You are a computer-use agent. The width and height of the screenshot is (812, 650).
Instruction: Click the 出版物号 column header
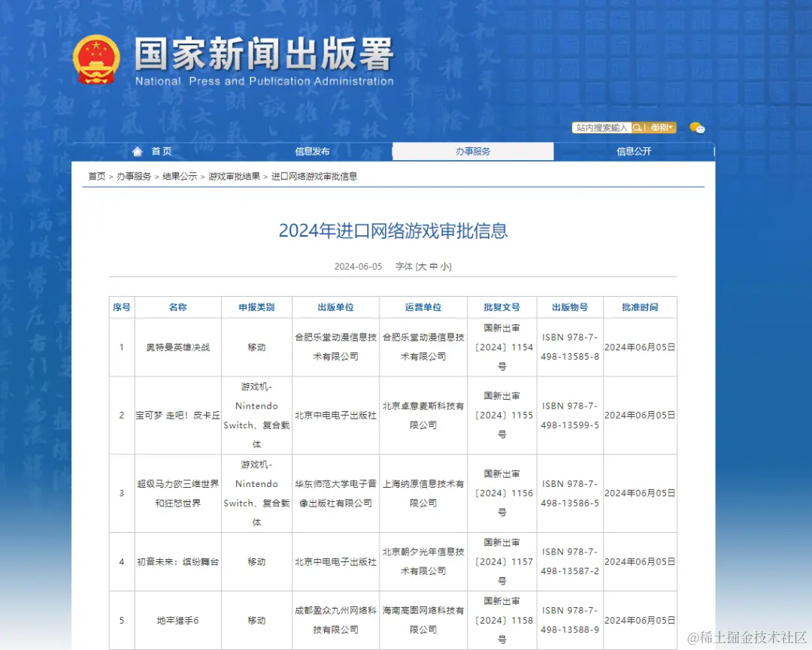(x=570, y=307)
